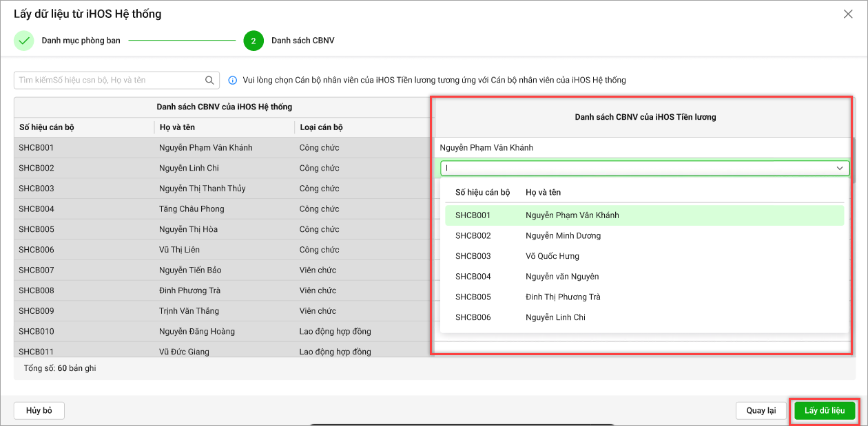Click the completed step checkmark icon
This screenshot has width=868, height=426.
[x=24, y=41]
